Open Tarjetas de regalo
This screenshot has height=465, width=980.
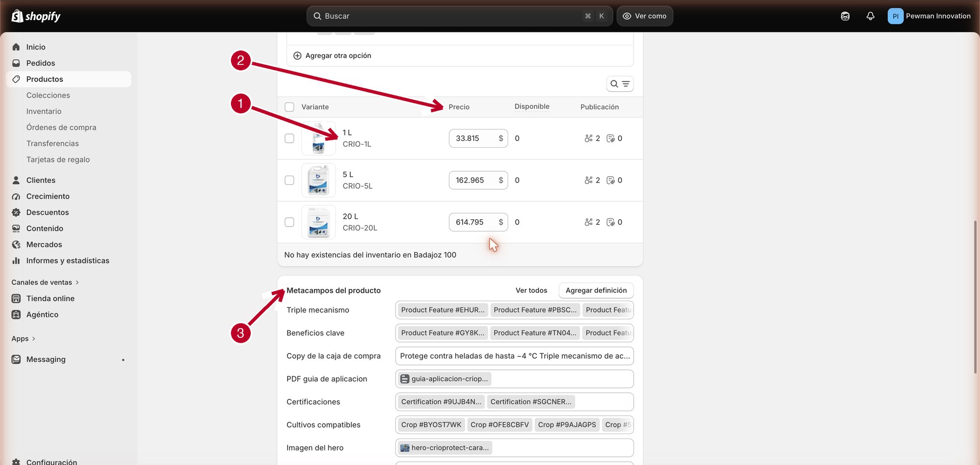pos(58,159)
